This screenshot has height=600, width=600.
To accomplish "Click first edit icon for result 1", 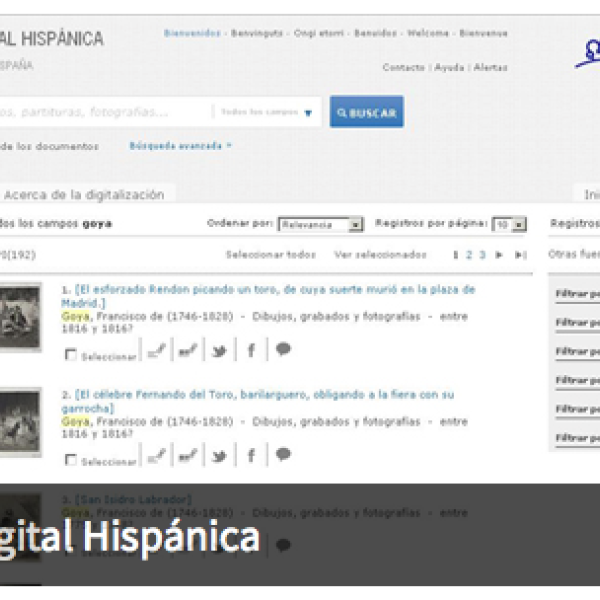I will [x=157, y=350].
